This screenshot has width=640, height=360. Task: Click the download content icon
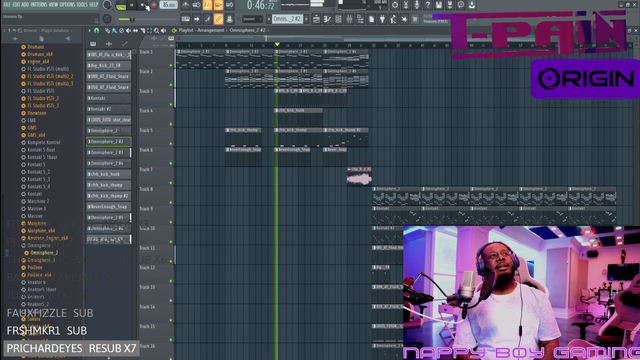472,5
